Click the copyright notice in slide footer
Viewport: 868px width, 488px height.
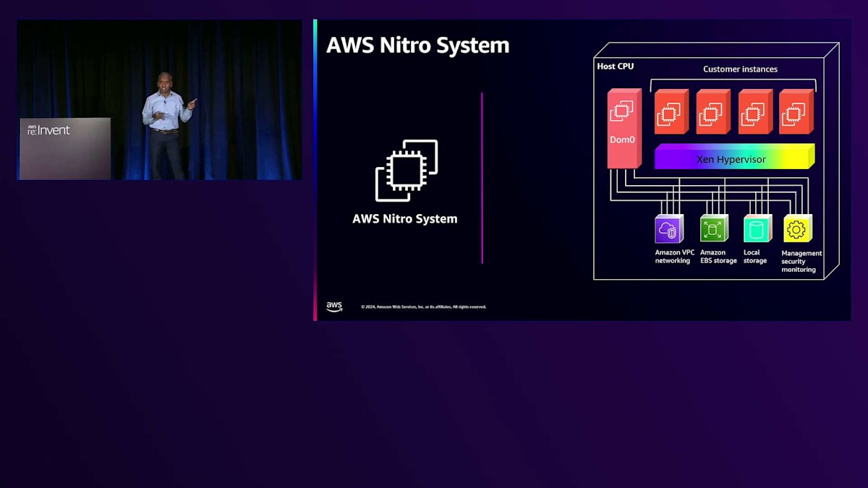pyautogui.click(x=424, y=307)
